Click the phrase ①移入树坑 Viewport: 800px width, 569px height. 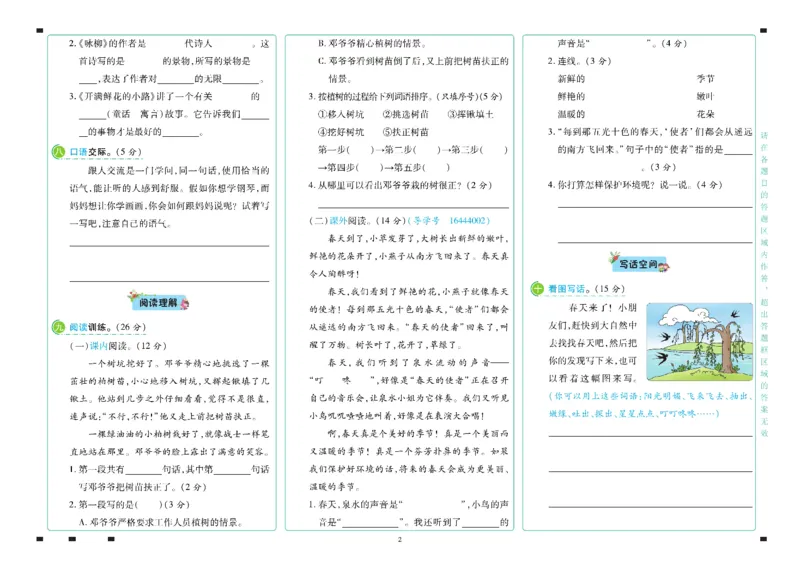pyautogui.click(x=341, y=114)
